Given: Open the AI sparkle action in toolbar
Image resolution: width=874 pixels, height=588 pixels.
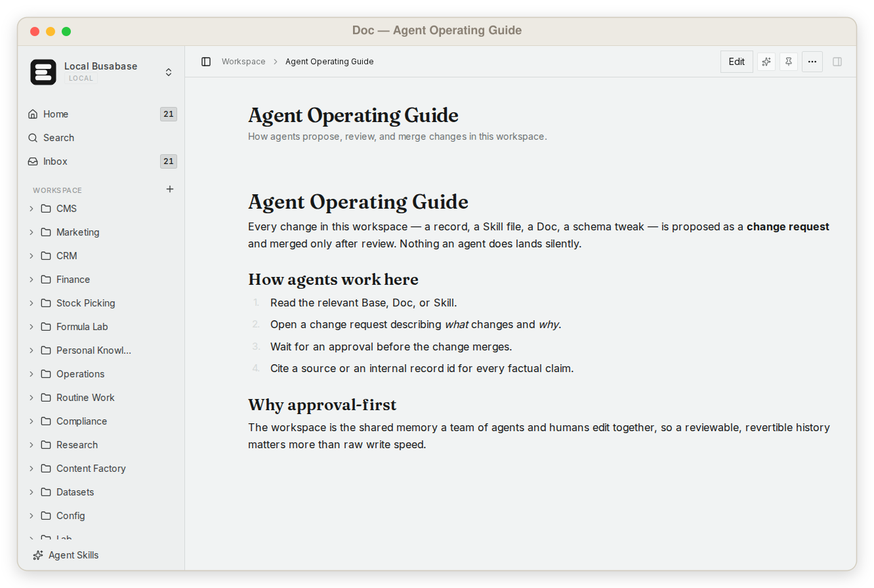Looking at the screenshot, I should pos(766,62).
